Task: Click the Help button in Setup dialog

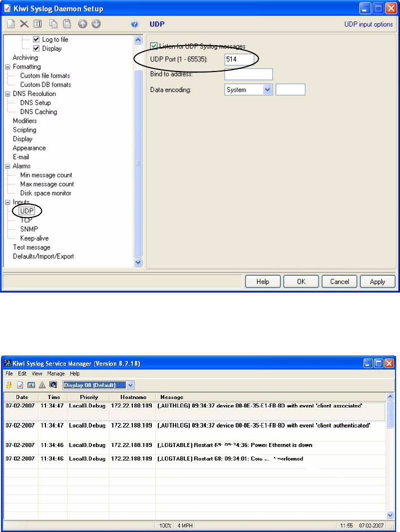Action: pyautogui.click(x=263, y=281)
